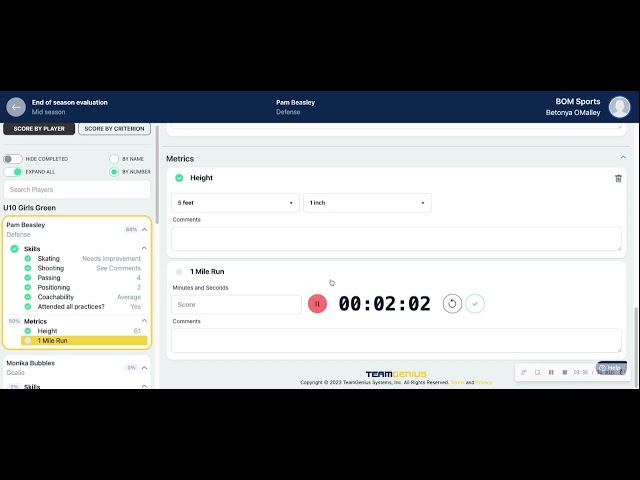Click the green check beside Height heading
The image size is (640, 480).
click(x=179, y=178)
